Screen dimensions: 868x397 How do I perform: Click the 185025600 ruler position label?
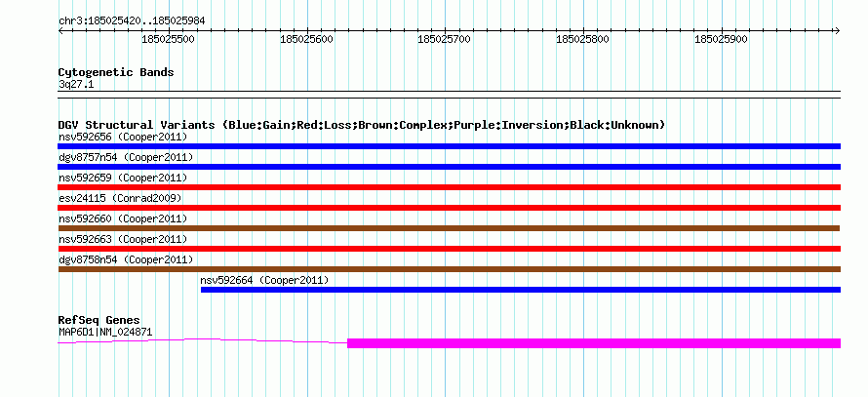306,39
